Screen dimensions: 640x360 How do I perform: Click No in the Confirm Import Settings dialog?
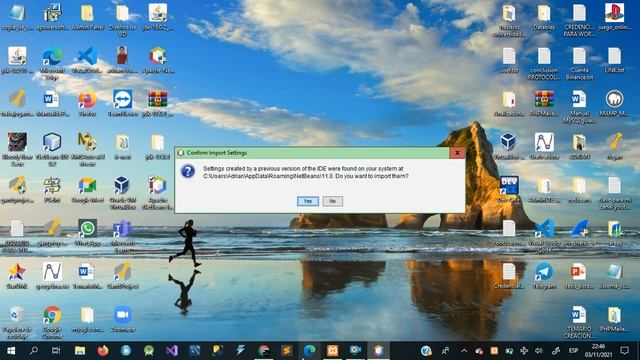pyautogui.click(x=333, y=201)
